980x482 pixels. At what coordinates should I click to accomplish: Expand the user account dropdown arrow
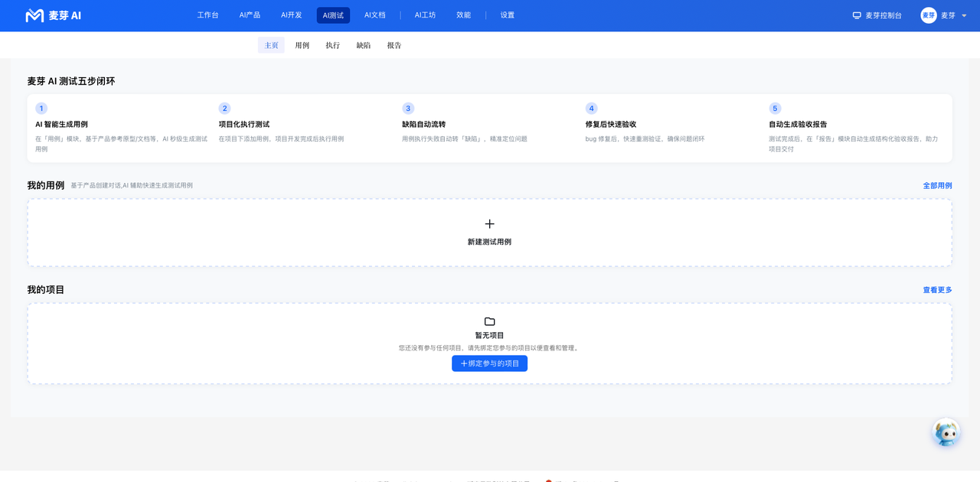click(x=963, y=15)
